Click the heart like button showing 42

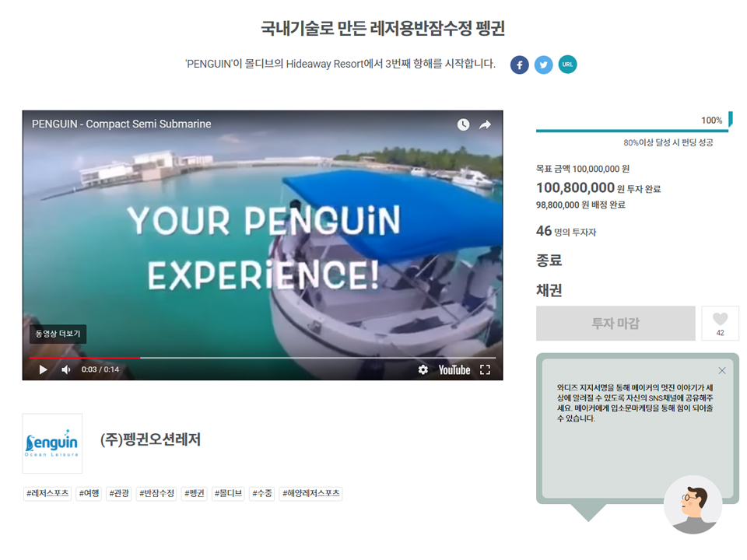point(720,324)
